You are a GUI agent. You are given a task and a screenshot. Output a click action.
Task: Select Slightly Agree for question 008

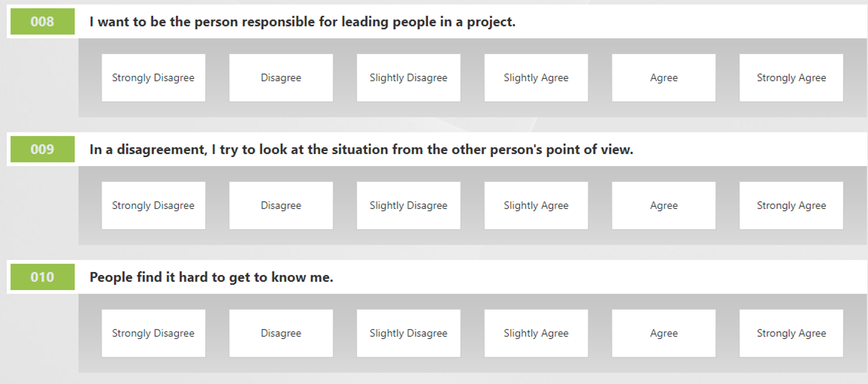pyautogui.click(x=536, y=77)
